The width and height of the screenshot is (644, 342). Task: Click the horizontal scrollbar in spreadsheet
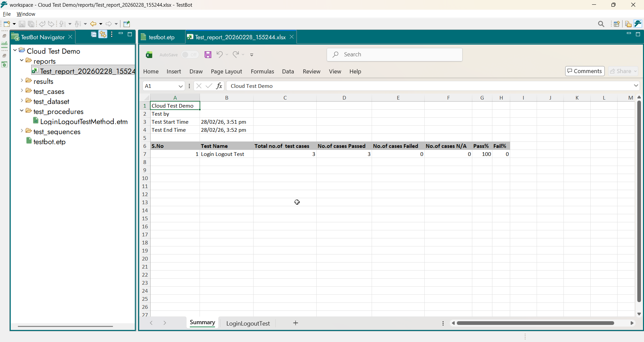(x=535, y=323)
